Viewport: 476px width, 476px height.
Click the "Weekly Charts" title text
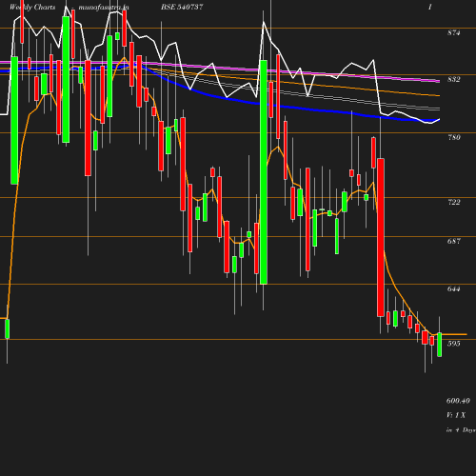click(x=32, y=7)
